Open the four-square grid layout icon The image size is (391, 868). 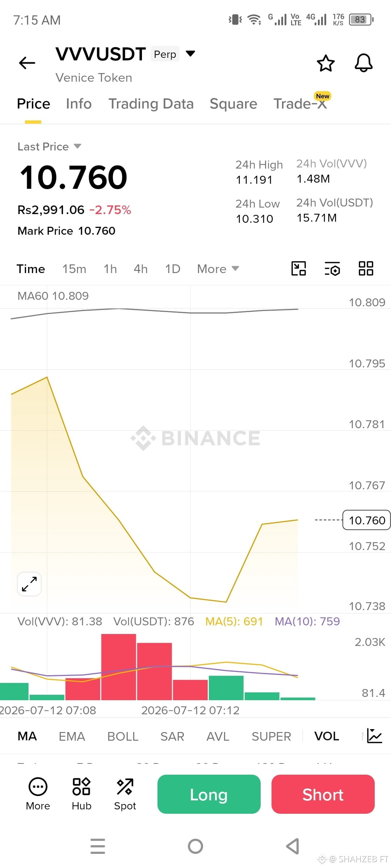pos(366,268)
